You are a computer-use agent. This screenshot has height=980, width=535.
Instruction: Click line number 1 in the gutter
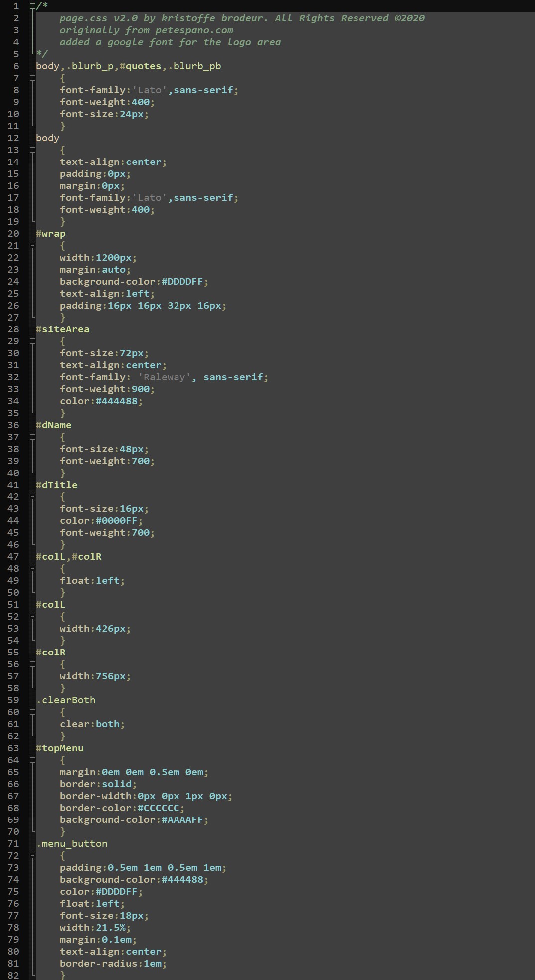pyautogui.click(x=16, y=6)
